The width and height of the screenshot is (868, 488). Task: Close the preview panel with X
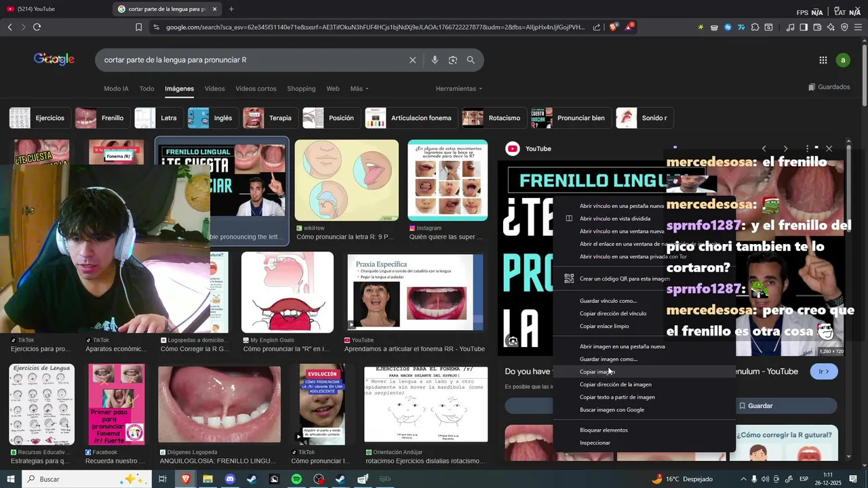click(x=829, y=148)
